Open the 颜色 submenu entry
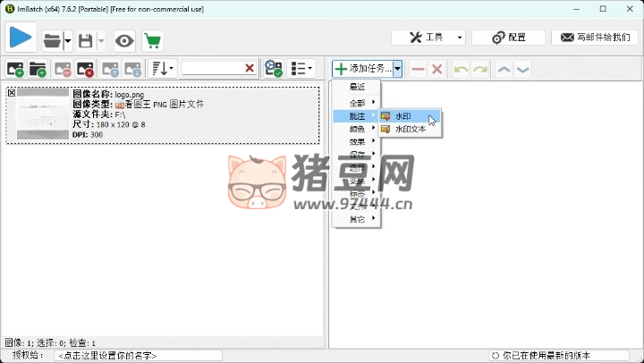 357,129
